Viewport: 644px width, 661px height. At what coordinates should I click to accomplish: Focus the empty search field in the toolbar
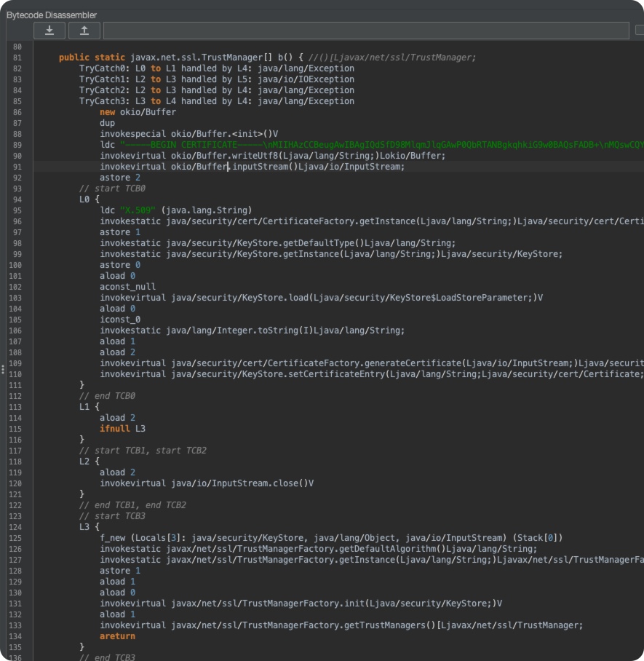pyautogui.click(x=365, y=31)
